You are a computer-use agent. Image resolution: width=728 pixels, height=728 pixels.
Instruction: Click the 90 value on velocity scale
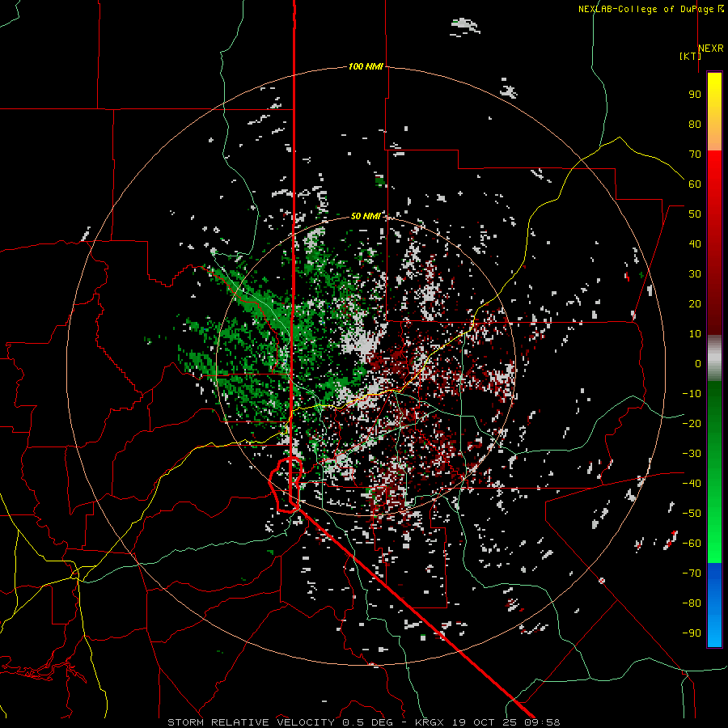(695, 95)
